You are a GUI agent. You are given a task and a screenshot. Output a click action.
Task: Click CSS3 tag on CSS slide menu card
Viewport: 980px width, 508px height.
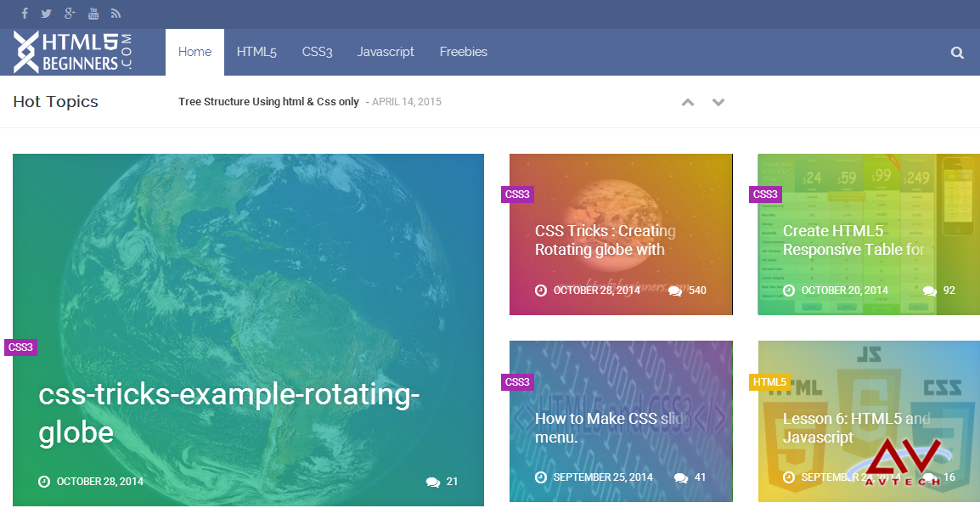point(517,381)
